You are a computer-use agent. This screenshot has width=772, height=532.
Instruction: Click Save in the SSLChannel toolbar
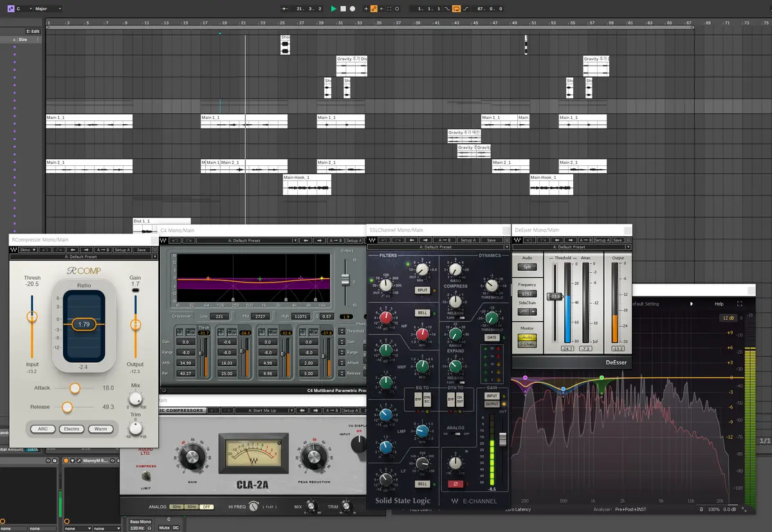491,240
